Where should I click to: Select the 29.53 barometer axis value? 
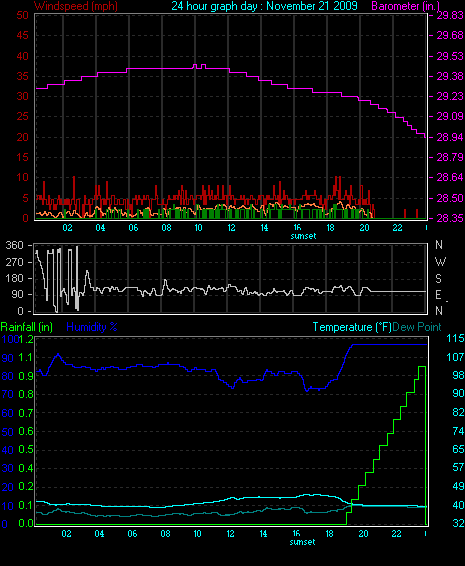450,56
